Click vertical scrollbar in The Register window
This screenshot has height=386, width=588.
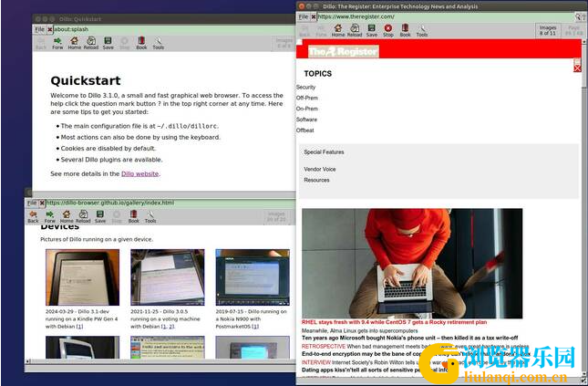click(584, 210)
